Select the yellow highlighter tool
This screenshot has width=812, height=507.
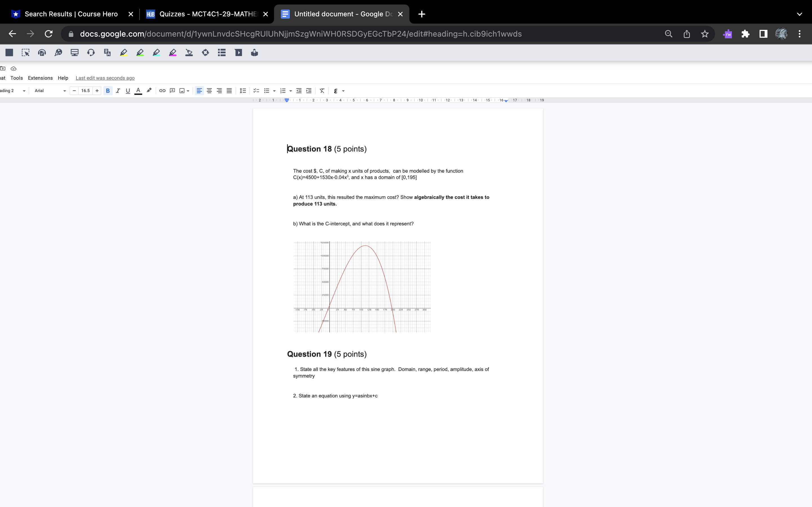pos(123,53)
